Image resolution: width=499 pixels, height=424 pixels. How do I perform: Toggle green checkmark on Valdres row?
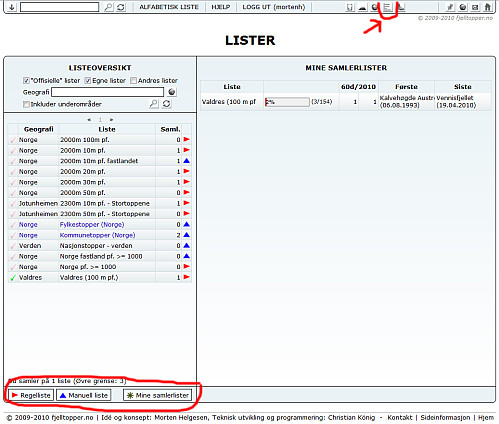[13, 277]
